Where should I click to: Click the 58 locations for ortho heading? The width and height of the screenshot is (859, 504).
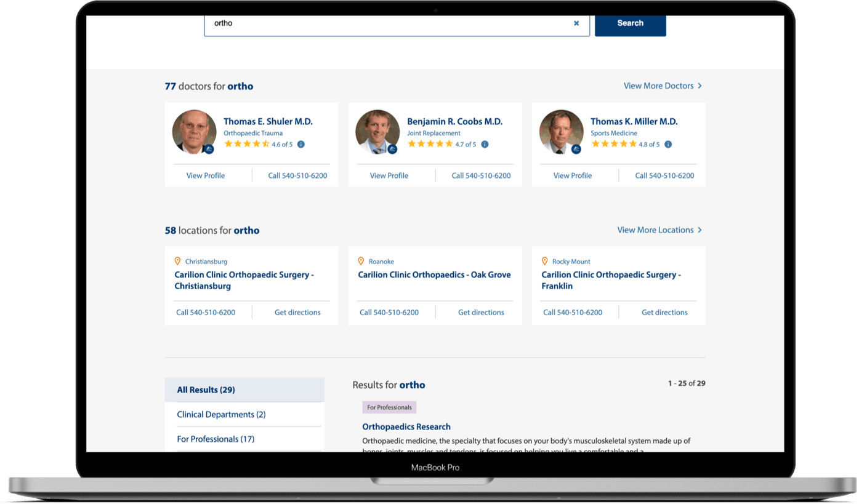(212, 231)
